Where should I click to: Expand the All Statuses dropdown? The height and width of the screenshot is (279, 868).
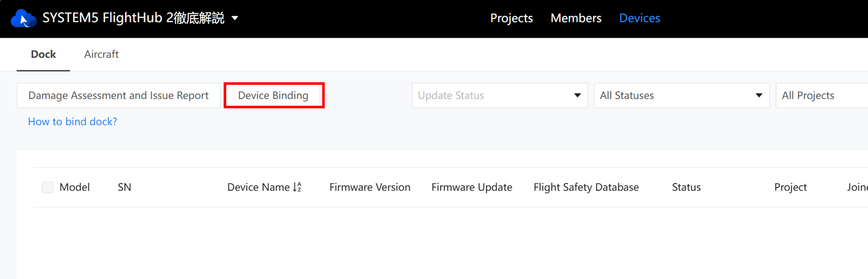(682, 96)
